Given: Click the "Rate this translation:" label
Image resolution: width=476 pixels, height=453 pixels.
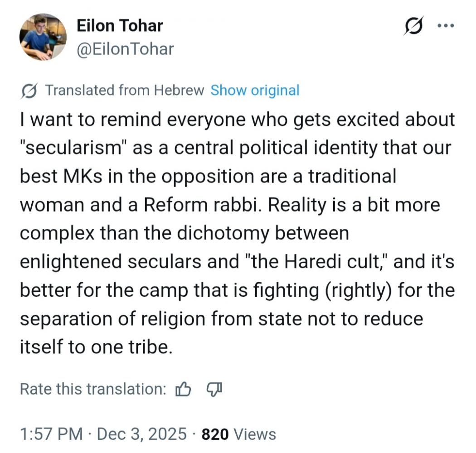Looking at the screenshot, I should point(93,389).
